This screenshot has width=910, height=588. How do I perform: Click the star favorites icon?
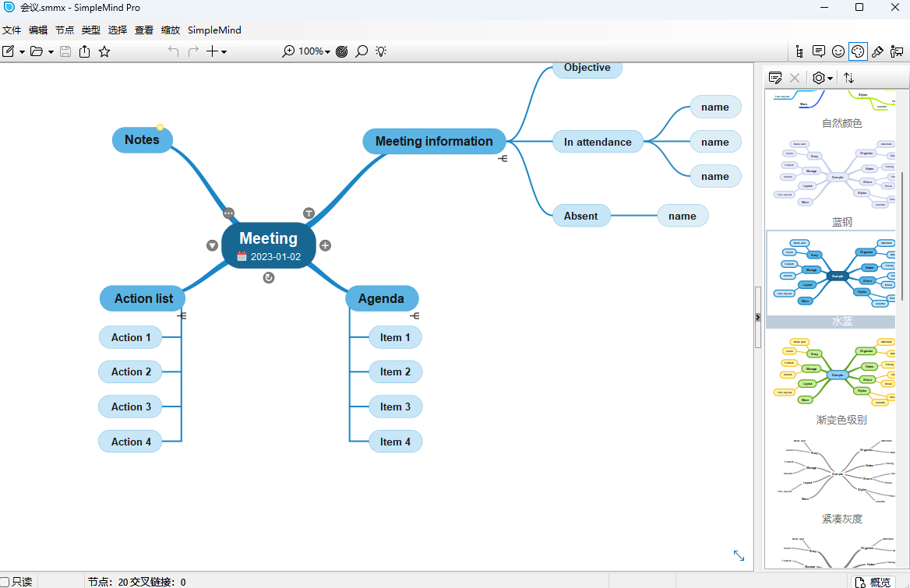tap(104, 51)
